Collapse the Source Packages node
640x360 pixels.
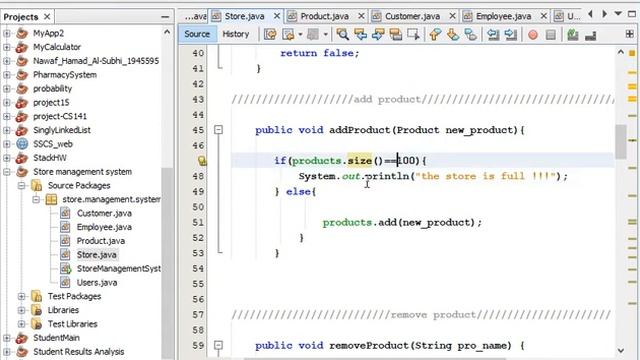[22, 186]
